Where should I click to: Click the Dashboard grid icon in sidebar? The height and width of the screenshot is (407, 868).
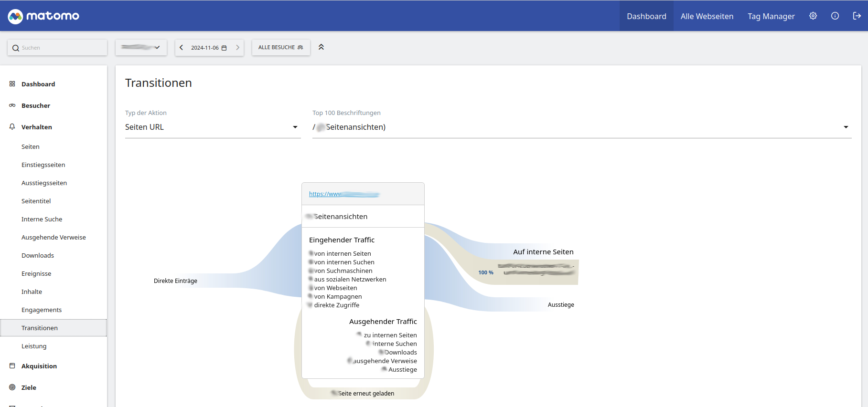pyautogui.click(x=12, y=84)
